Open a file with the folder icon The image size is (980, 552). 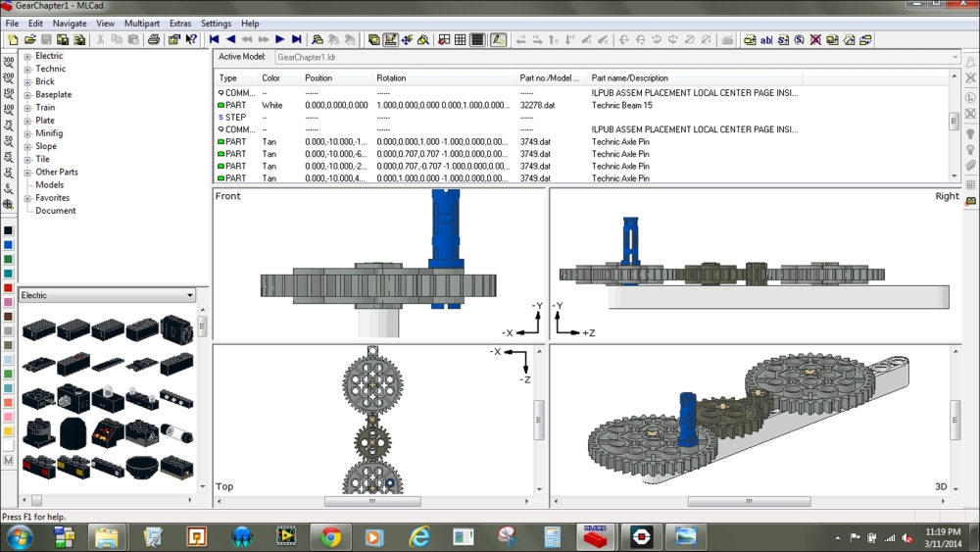click(29, 40)
